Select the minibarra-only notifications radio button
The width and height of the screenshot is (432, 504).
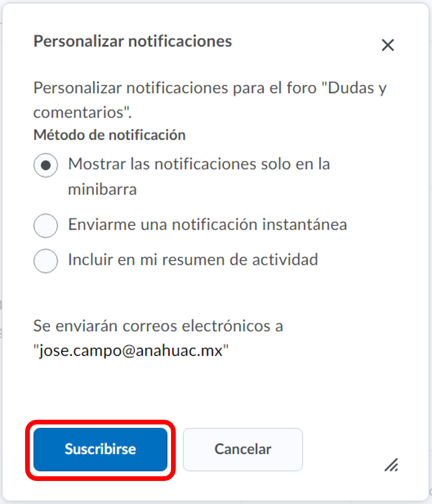(46, 165)
